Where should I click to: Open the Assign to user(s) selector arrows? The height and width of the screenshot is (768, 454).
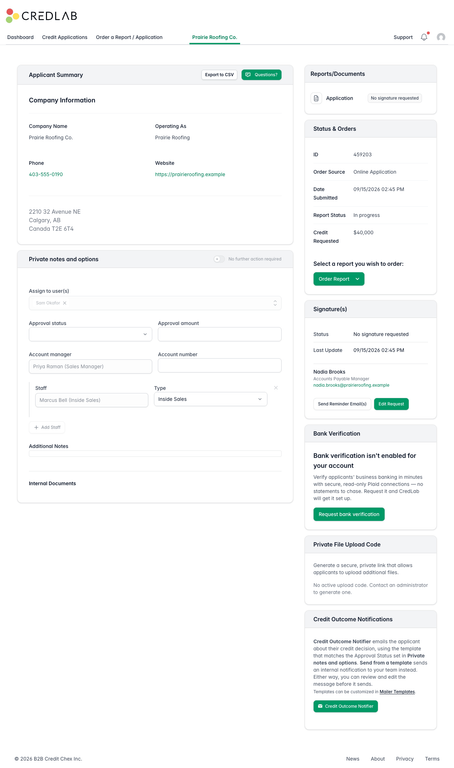click(275, 303)
